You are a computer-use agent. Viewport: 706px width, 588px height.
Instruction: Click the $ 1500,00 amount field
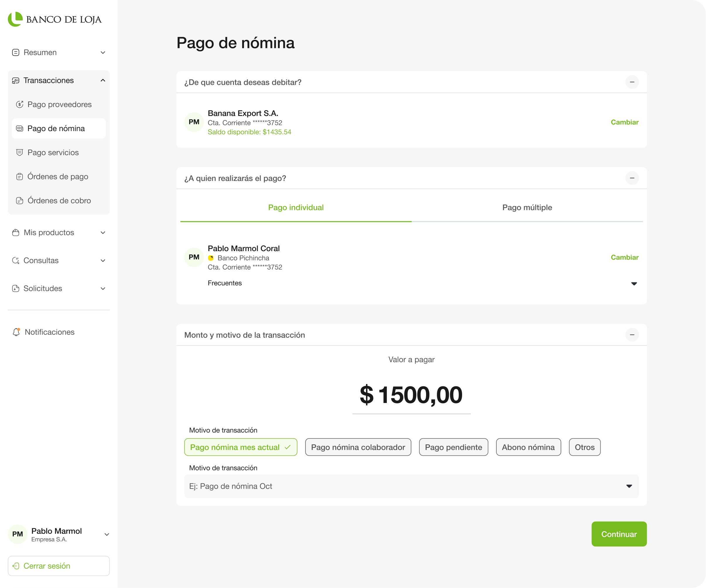tap(411, 395)
